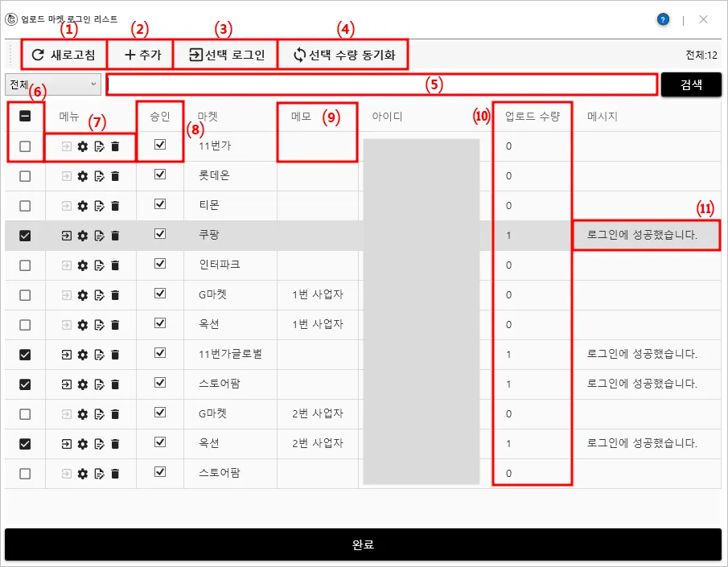Delete G마켓 1번 사업자 entry
Image resolution: width=728 pixels, height=567 pixels.
pos(115,295)
